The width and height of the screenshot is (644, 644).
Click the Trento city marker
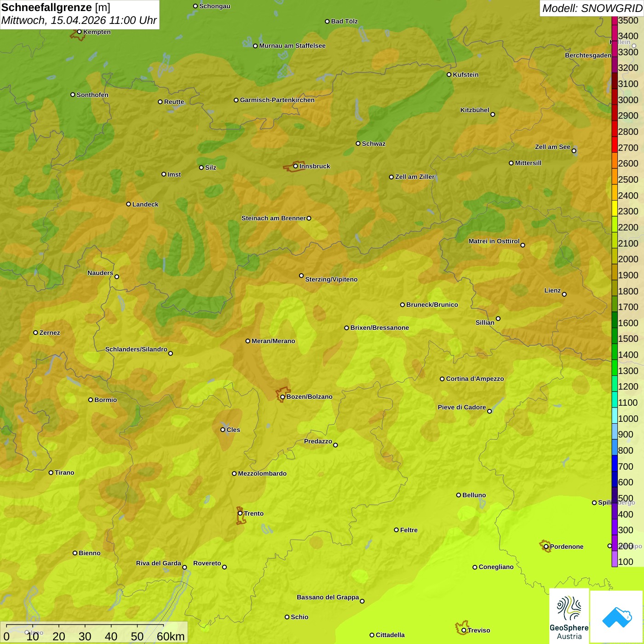(240, 513)
